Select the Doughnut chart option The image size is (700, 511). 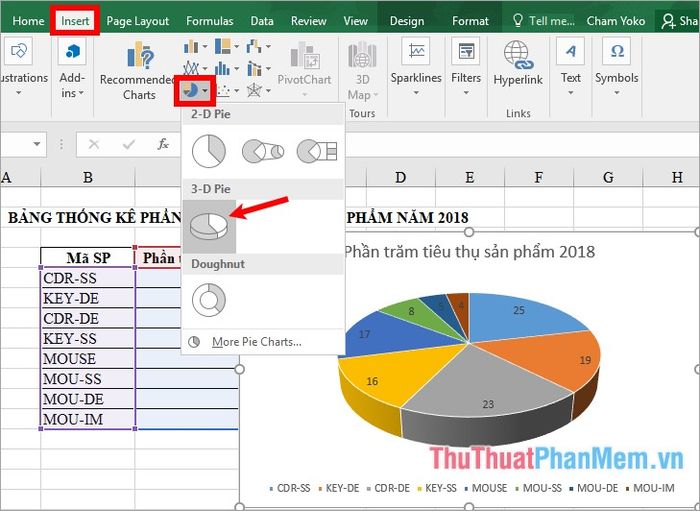(209, 300)
